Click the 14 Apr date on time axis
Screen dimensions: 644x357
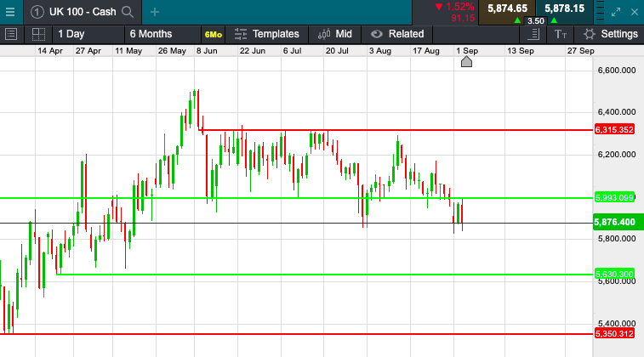click(x=50, y=51)
